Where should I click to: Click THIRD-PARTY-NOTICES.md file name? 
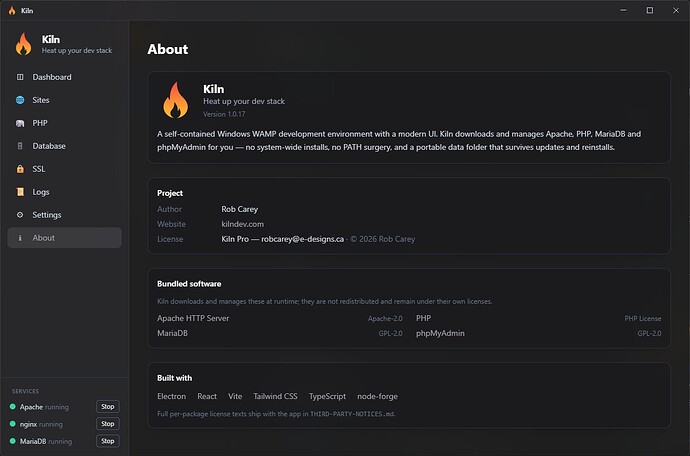click(x=352, y=414)
